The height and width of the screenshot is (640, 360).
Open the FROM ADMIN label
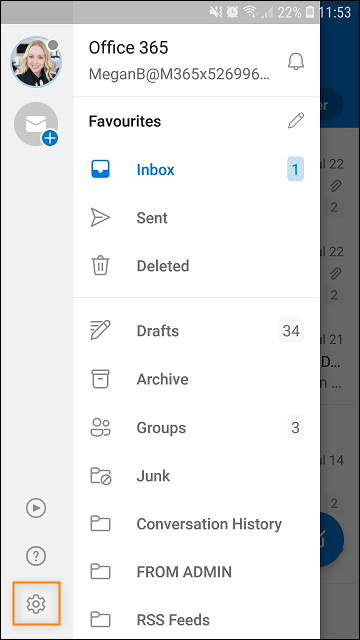point(184,572)
